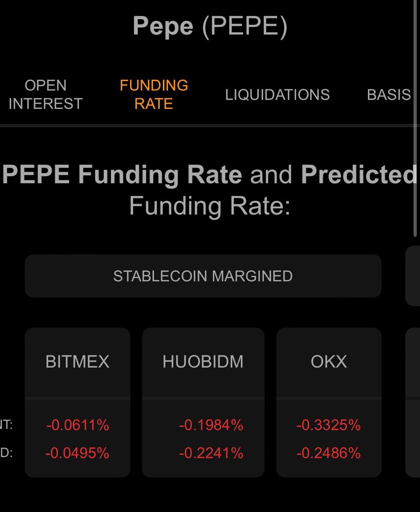Click the BITMEX exchange header
420x512 pixels.
(x=77, y=362)
